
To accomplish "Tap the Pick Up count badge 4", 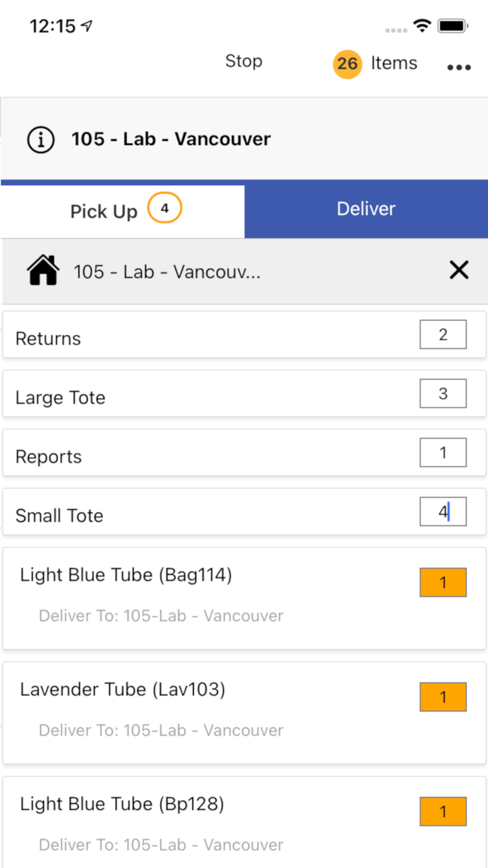I will (165, 209).
